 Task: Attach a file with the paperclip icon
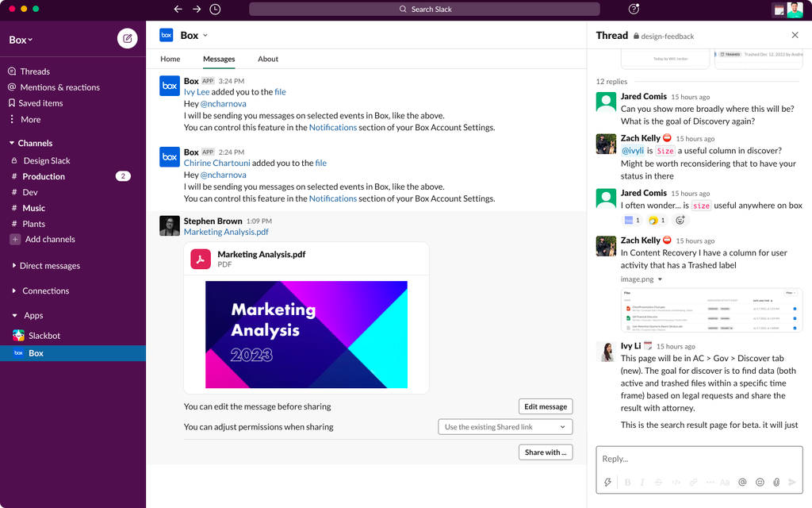(x=776, y=482)
